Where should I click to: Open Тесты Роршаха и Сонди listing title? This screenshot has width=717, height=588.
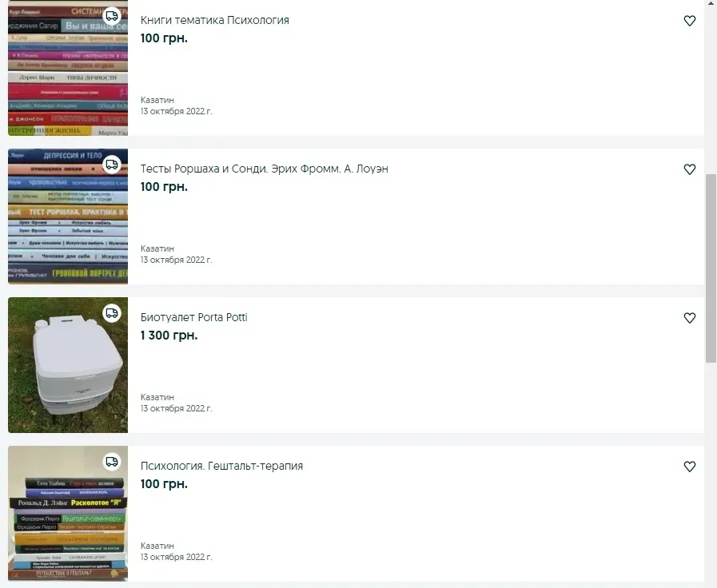(x=265, y=169)
